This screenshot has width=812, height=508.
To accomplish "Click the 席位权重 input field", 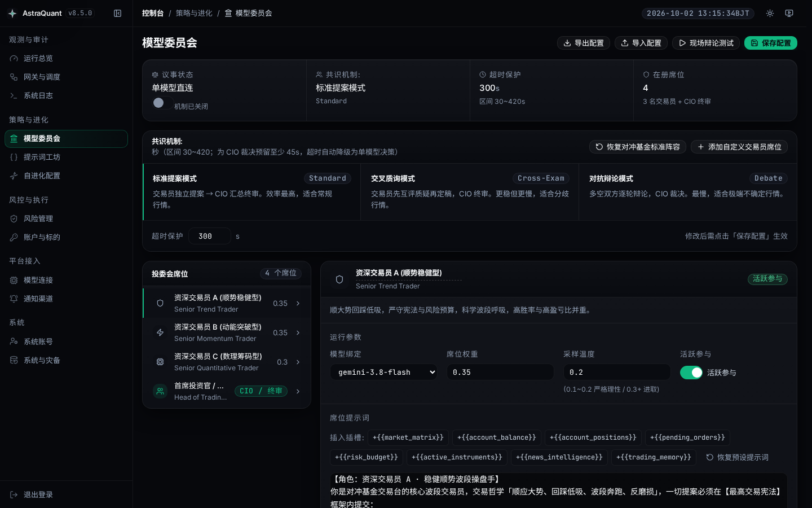I will point(500,372).
